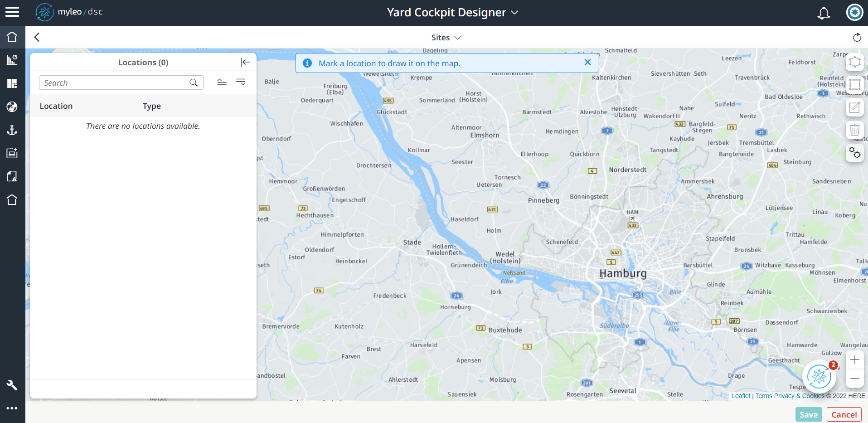Click the Type column header
The width and height of the screenshot is (868, 423).
click(152, 106)
